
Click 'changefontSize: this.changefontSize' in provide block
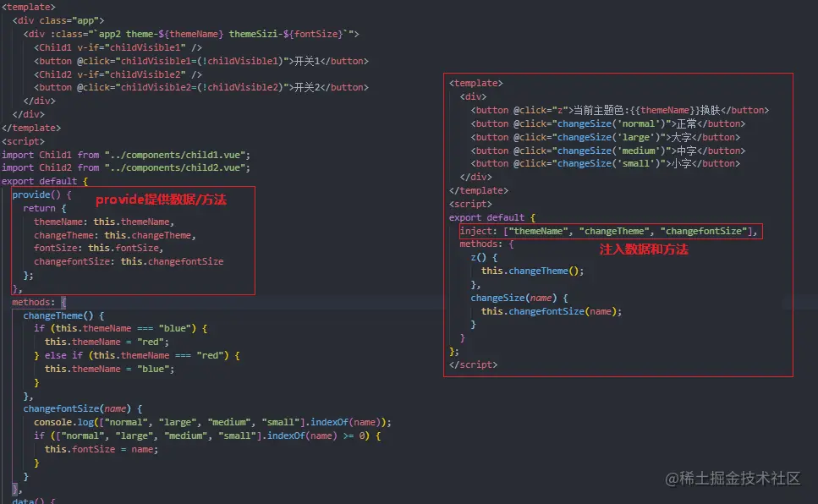pos(129,261)
